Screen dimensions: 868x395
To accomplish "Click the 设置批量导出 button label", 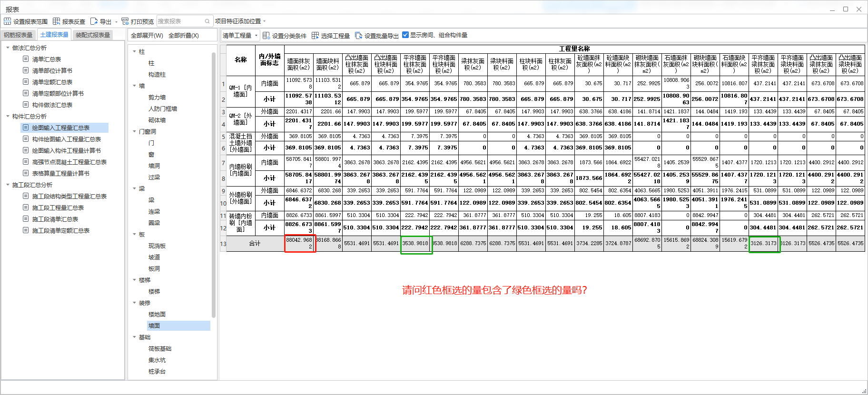I will tap(381, 36).
